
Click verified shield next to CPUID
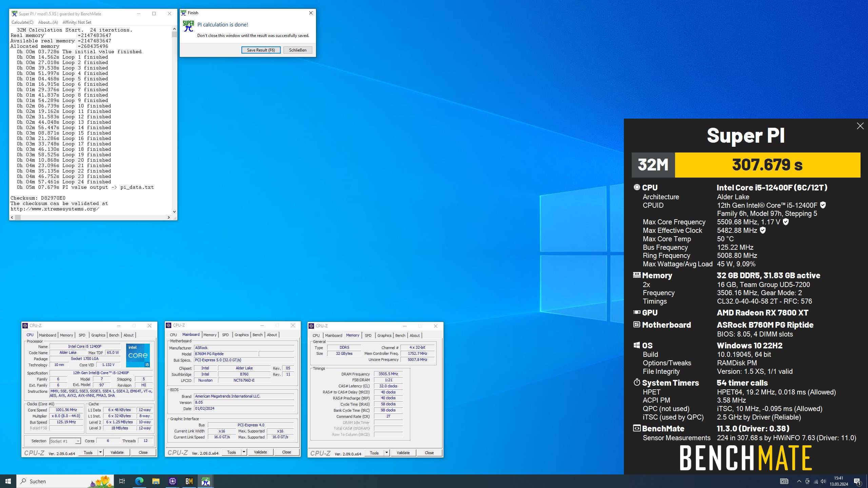(823, 205)
